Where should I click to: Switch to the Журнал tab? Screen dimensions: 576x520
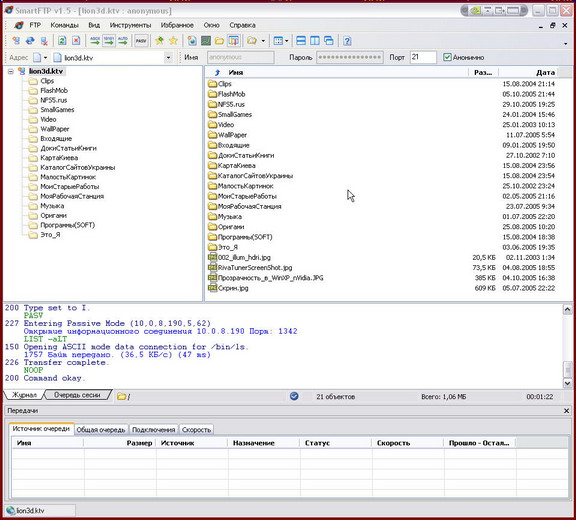click(x=24, y=395)
